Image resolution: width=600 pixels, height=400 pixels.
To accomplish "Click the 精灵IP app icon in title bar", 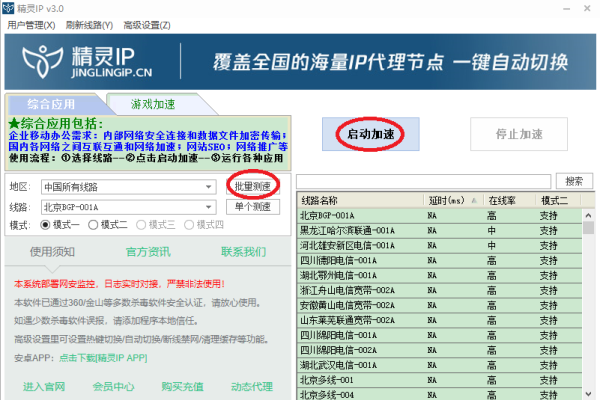I will click(8, 8).
